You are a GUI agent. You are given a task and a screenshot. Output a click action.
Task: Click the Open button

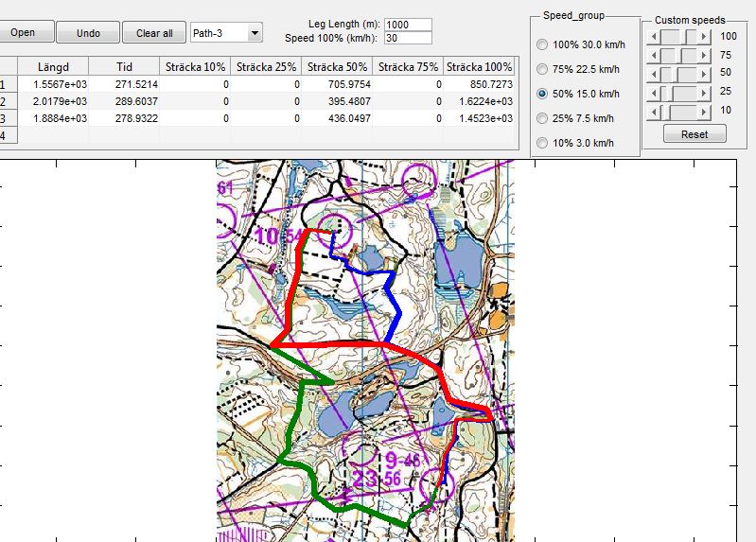pyautogui.click(x=26, y=33)
